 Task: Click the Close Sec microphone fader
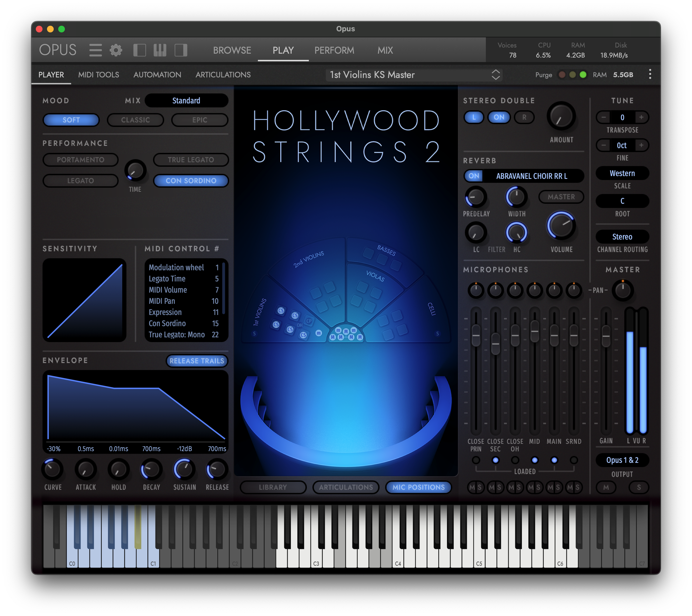click(496, 343)
